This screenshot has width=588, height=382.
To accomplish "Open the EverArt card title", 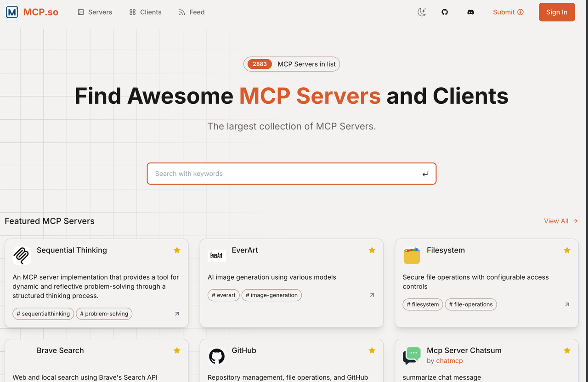I will pos(245,250).
